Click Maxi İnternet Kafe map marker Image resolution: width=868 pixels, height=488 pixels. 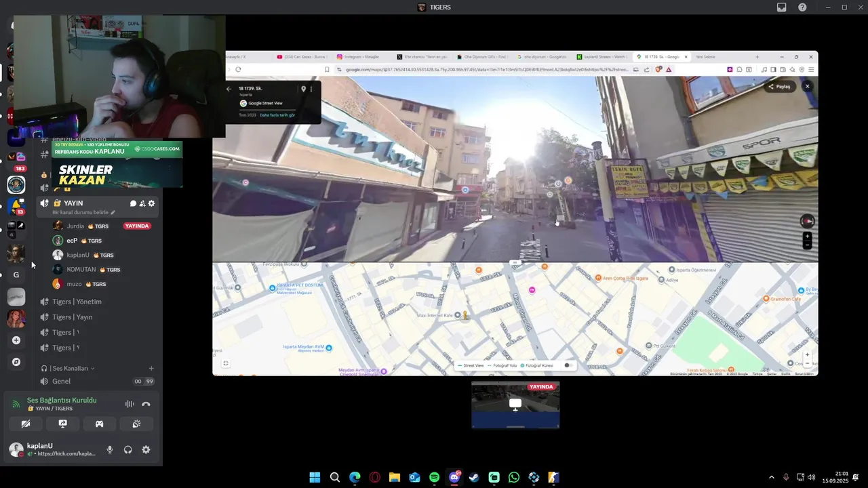tap(457, 315)
